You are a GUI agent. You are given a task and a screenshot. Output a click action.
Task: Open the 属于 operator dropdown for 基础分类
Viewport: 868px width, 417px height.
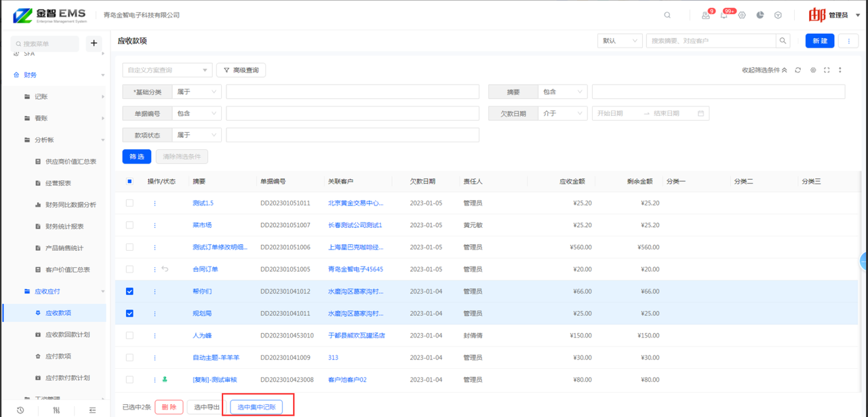coord(197,92)
